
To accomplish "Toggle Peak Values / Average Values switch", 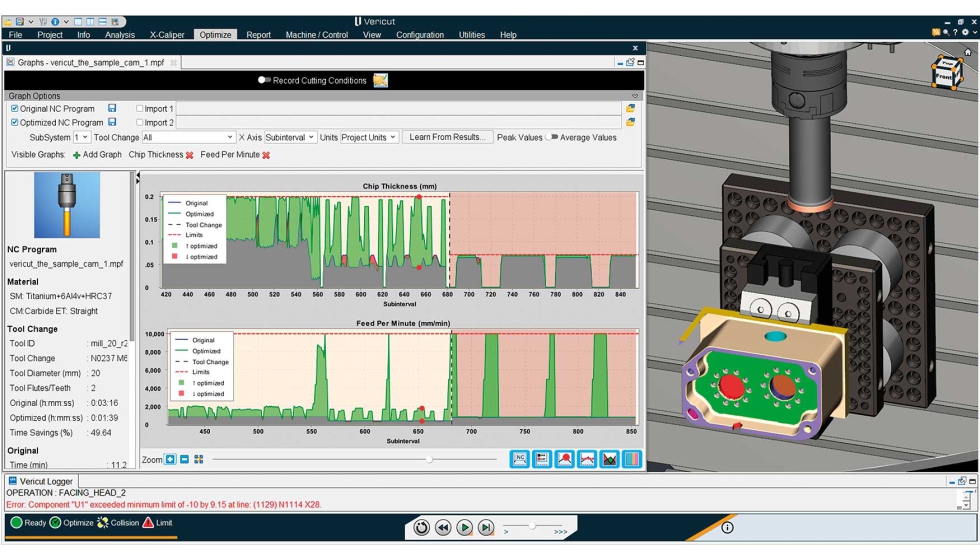I will [551, 137].
